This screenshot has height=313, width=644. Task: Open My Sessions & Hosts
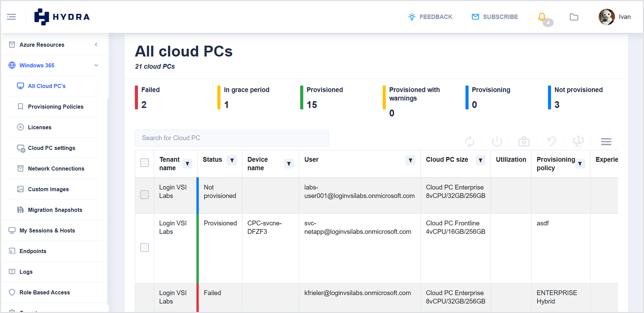[x=47, y=230]
